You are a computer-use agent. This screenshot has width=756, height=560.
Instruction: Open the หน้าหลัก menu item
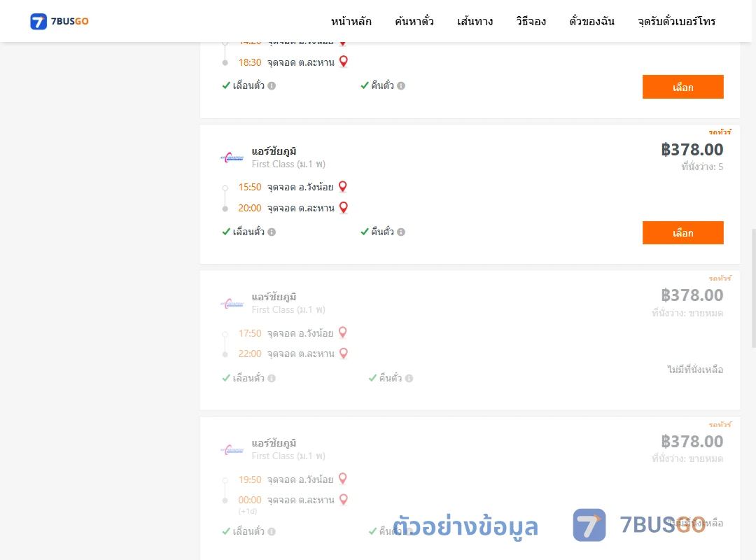(x=351, y=21)
